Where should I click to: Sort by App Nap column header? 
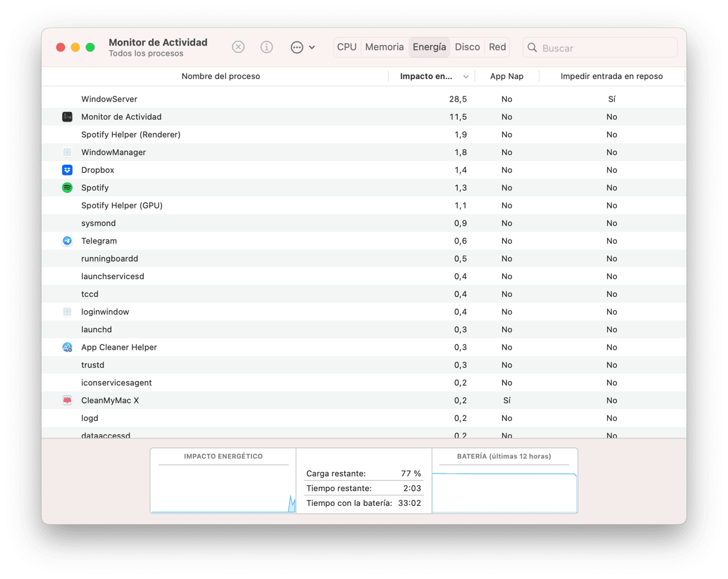pyautogui.click(x=507, y=77)
